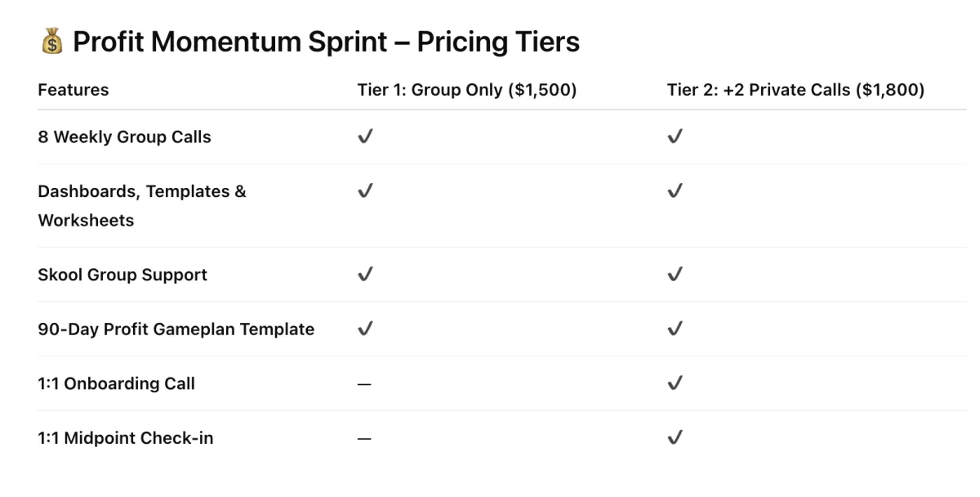Click Tier 1 checkmark for 90-Day Profit Gameplan
Image resolution: width=980 pixels, height=497 pixels.
click(x=365, y=329)
